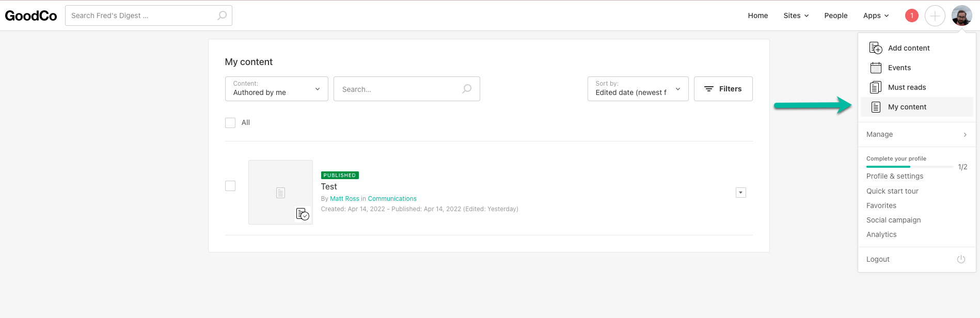The height and width of the screenshot is (318, 980).
Task: Click the must-read badge icon on the Test thumbnail
Action: pos(303,214)
